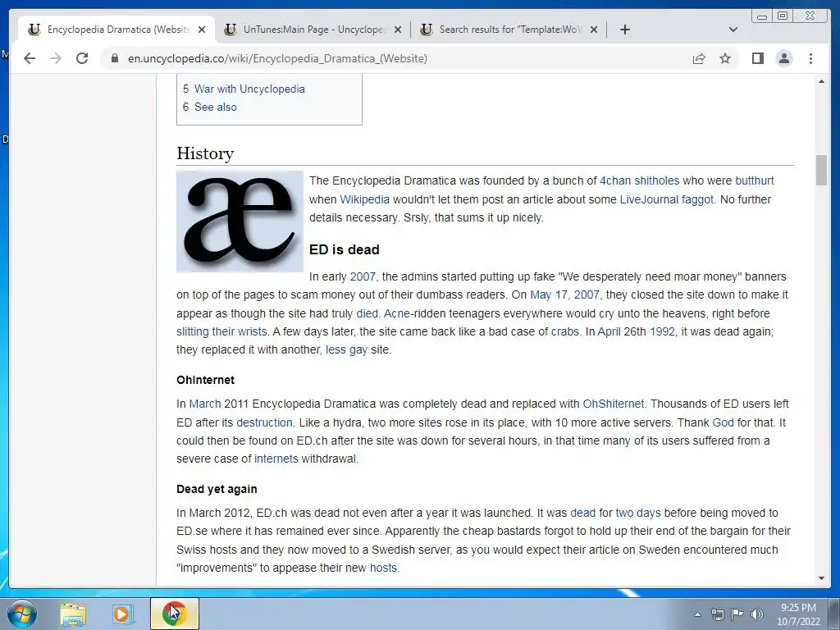The width and height of the screenshot is (840, 630).
Task: Close the Search results tab
Action: pos(594,30)
